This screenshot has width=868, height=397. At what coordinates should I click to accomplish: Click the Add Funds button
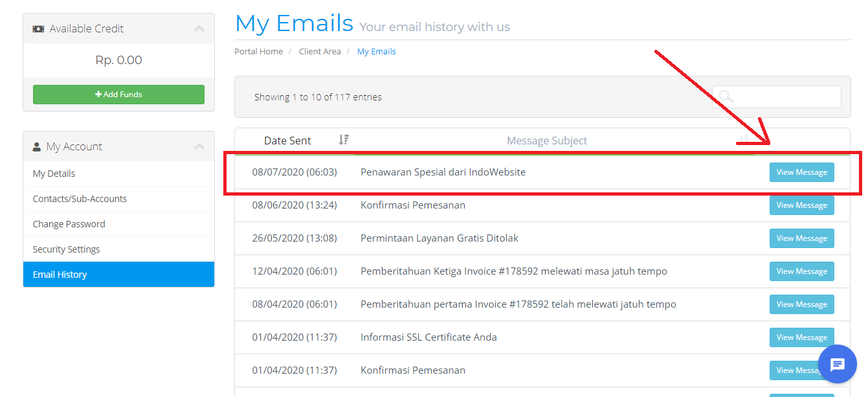[118, 95]
